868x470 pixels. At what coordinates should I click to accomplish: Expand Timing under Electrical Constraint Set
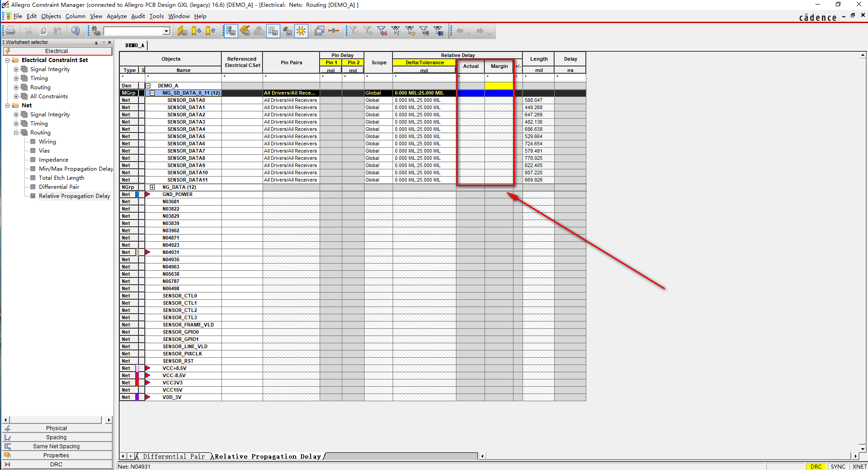pyautogui.click(x=16, y=78)
